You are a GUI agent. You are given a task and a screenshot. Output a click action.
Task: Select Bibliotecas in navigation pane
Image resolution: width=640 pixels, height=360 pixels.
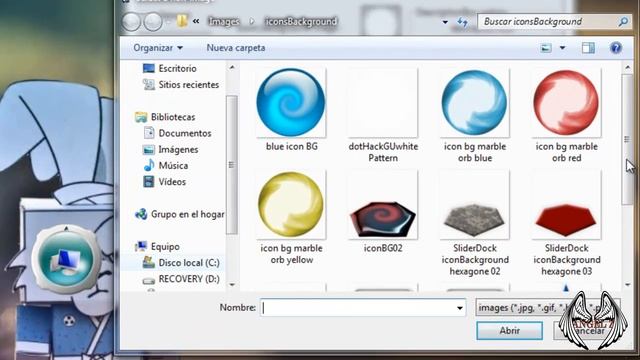pos(173,117)
